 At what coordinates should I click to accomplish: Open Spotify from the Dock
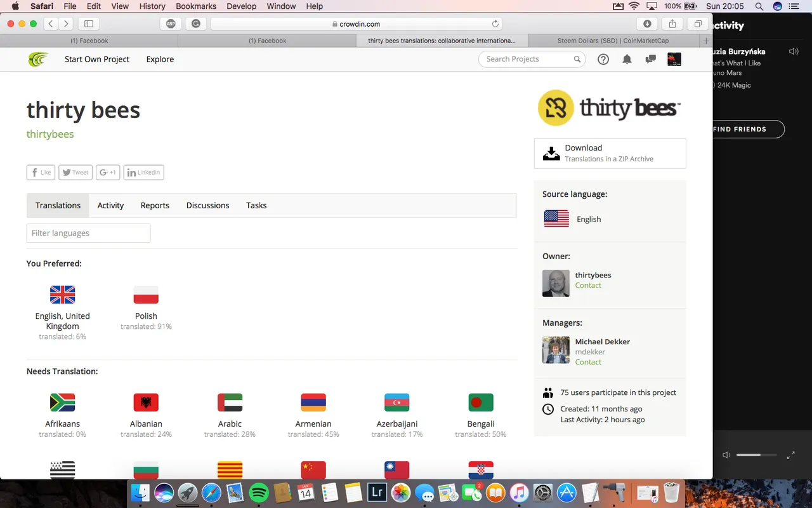click(258, 492)
